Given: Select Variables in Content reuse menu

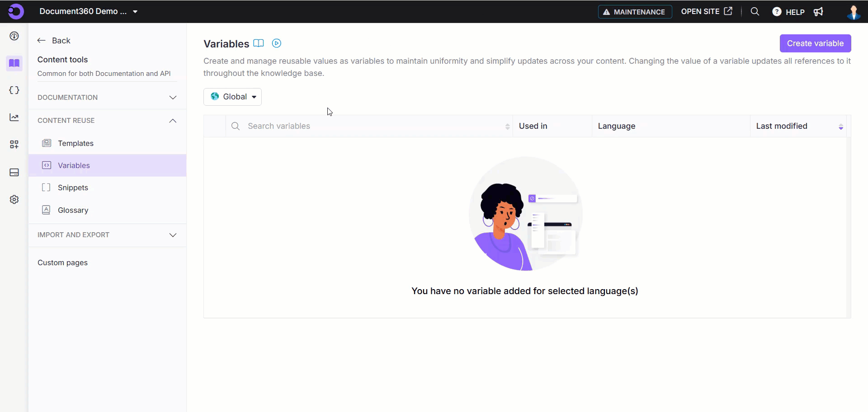Looking at the screenshot, I should click(108, 165).
